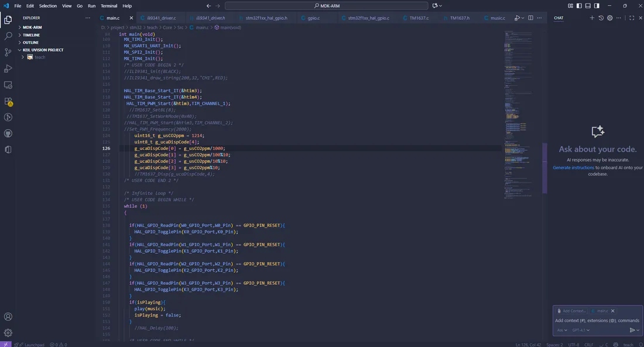Go forward using the navigation arrow

[x=218, y=6]
